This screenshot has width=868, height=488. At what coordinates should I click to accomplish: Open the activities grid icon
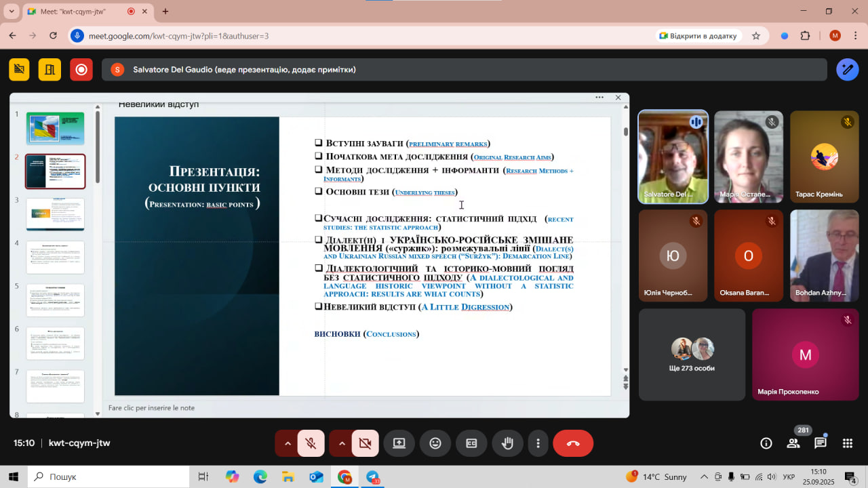coord(848,443)
